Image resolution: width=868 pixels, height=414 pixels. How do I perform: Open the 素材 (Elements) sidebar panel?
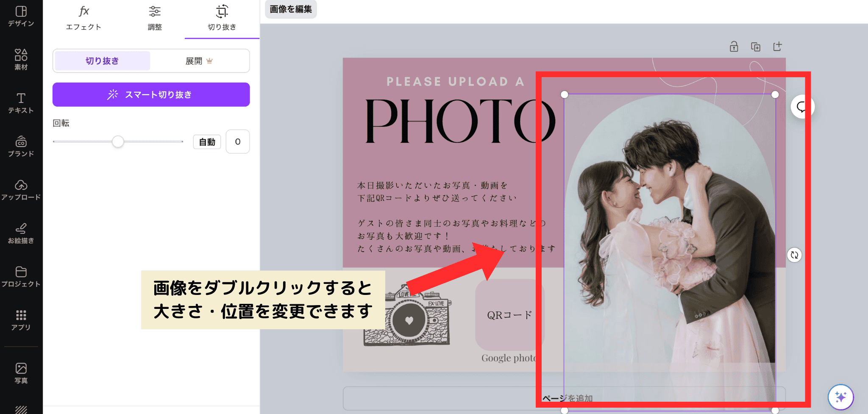point(21,59)
